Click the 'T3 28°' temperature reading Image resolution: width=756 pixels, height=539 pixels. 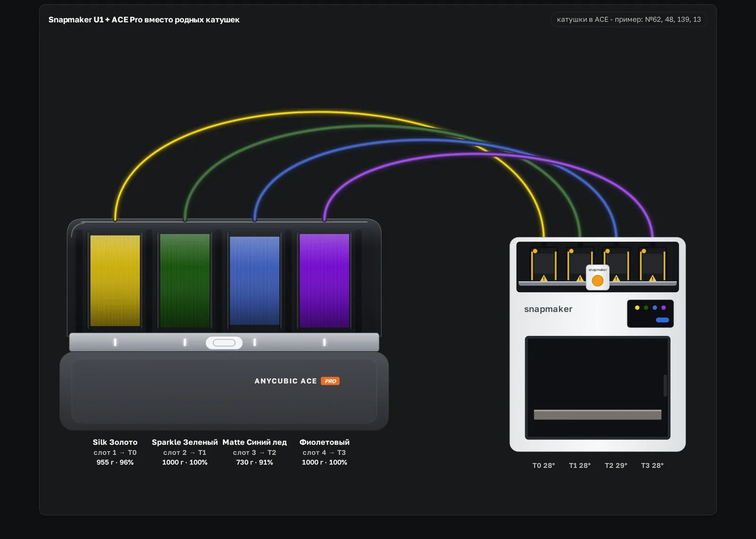653,466
